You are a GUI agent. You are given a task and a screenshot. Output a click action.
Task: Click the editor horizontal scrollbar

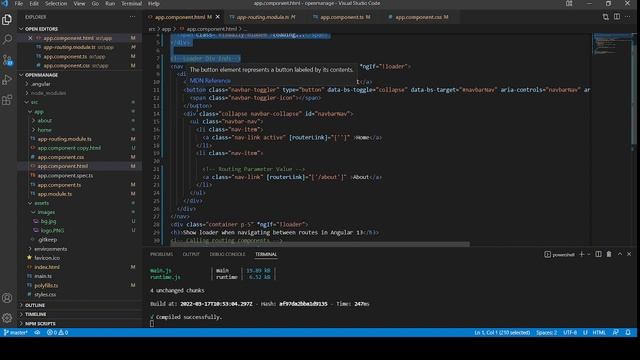pyautogui.click(x=320, y=244)
